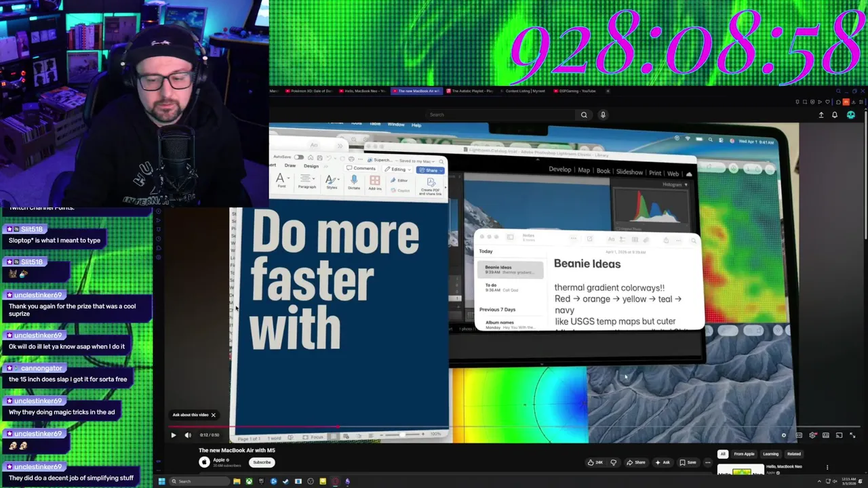Enter full screen on the video

point(852,435)
